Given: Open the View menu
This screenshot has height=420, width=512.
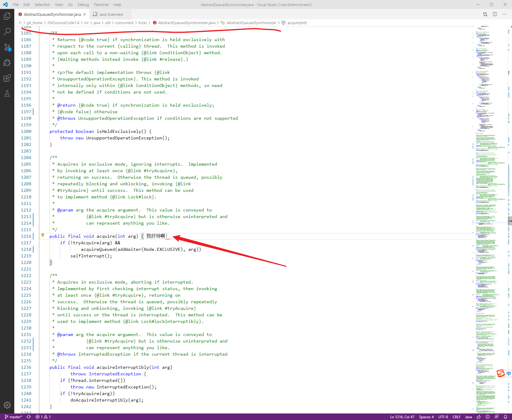Looking at the screenshot, I should click(59, 4).
